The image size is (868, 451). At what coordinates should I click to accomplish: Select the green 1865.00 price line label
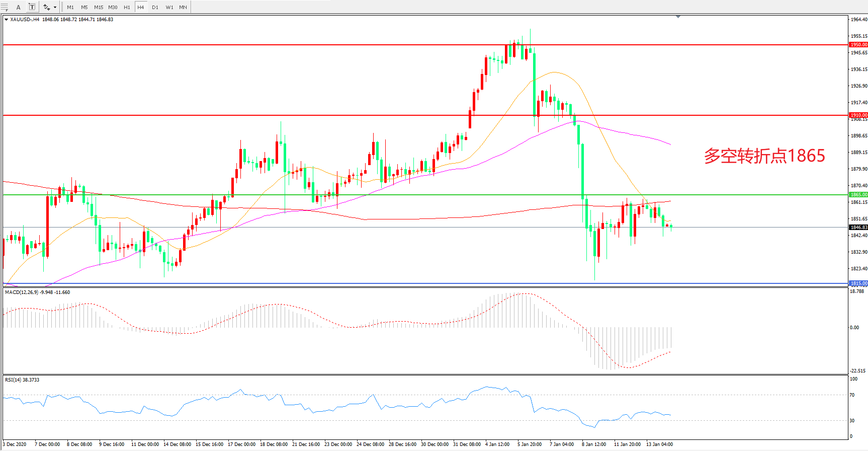[x=858, y=195]
